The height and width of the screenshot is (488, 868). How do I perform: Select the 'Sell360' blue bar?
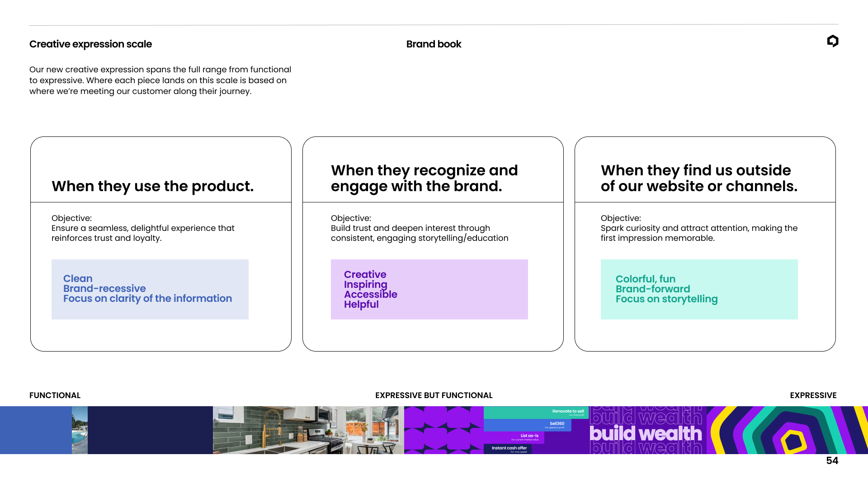[527, 425]
